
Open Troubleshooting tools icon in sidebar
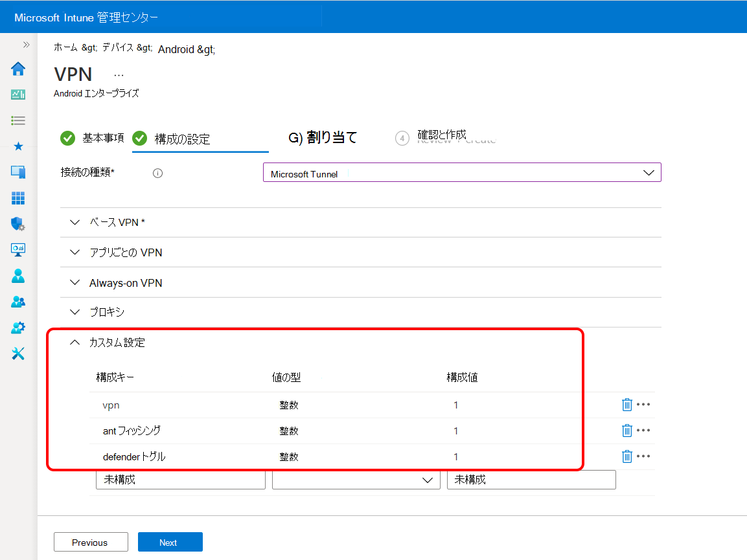tap(18, 353)
